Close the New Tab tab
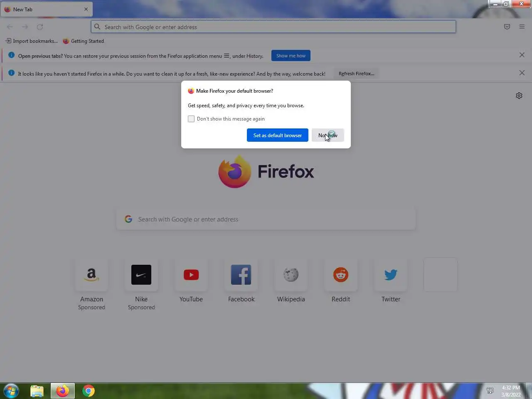 coord(86,9)
